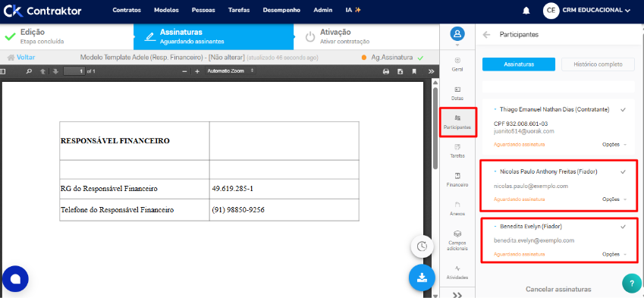This screenshot has width=644, height=298.
Task: Go back using Participantes panel arrow
Action: pyautogui.click(x=487, y=35)
